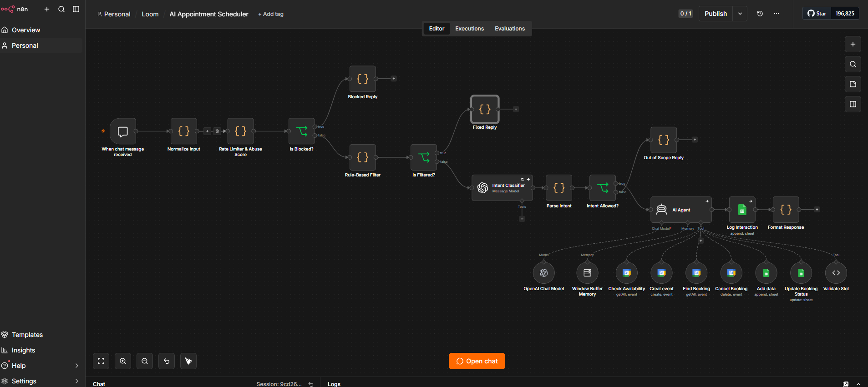Add a node after Blocked Reply output
Image resolution: width=868 pixels, height=387 pixels.
tap(394, 79)
